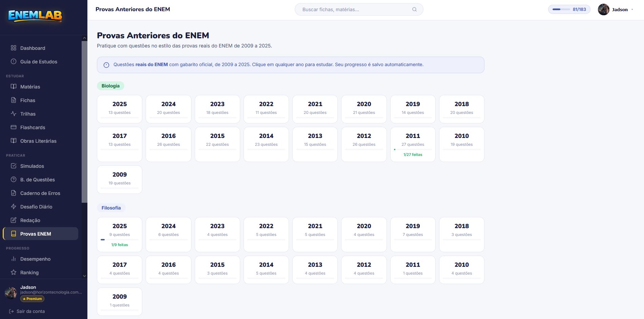
Task: Open Biologia 2017 card with 13 questões
Action: click(x=120, y=144)
